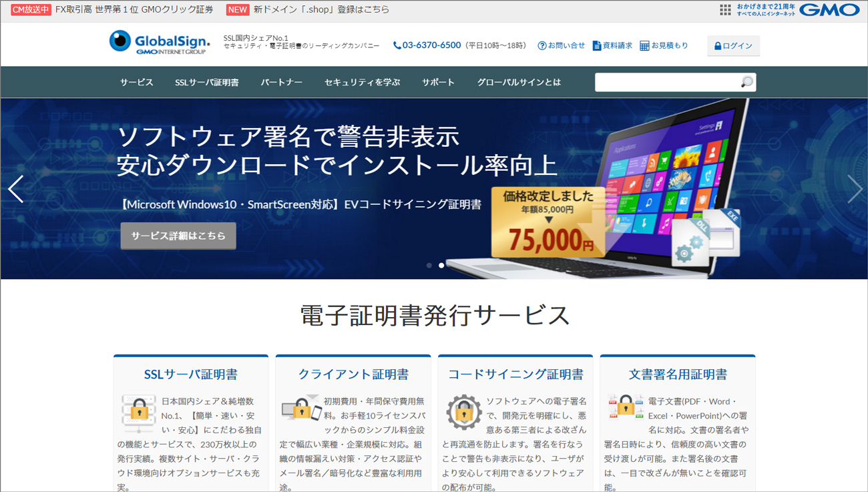
Task: Click the GMO logo in top bar
Action: (829, 10)
